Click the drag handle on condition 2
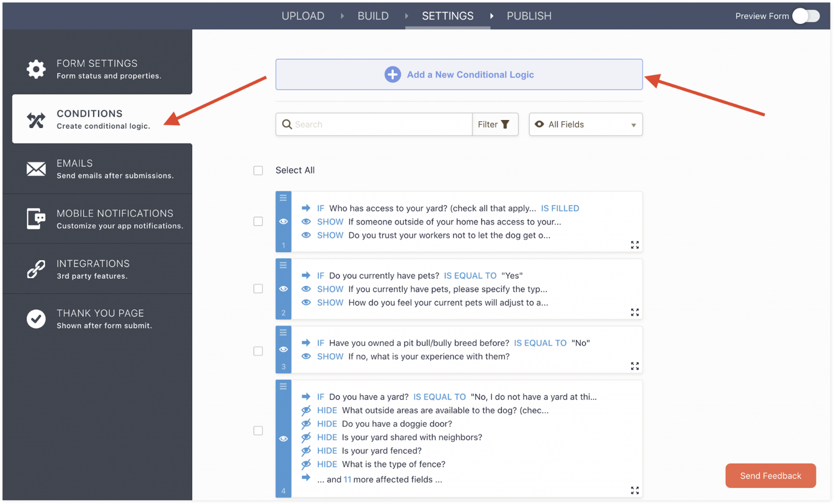Viewport: 834px width, 504px height. click(x=283, y=265)
